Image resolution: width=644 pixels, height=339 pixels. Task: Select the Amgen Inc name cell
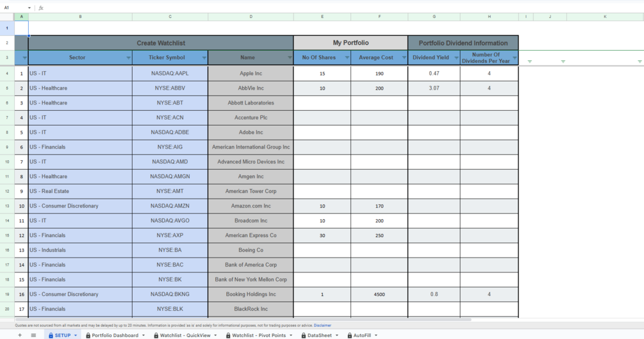(251, 177)
